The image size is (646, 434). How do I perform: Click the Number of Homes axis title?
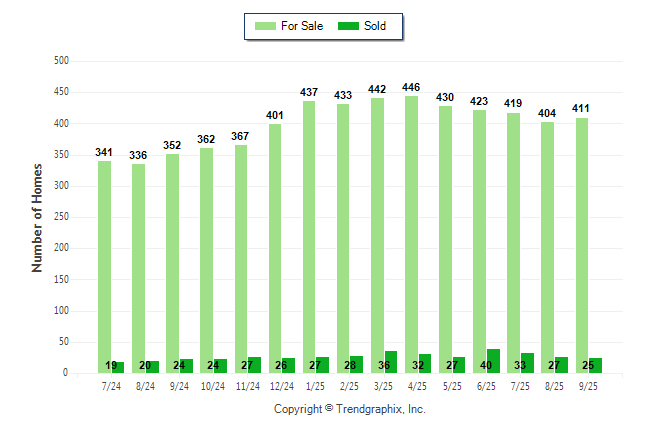pos(37,217)
